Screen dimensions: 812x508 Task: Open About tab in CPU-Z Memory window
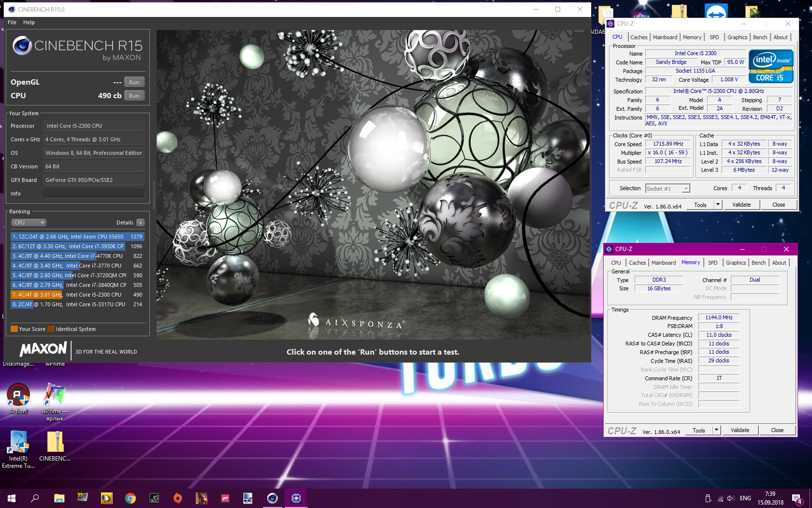779,263
